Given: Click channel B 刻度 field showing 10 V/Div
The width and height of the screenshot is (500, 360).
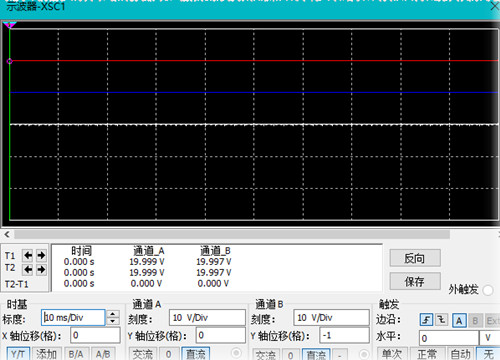Looking at the screenshot, I should 331,318.
